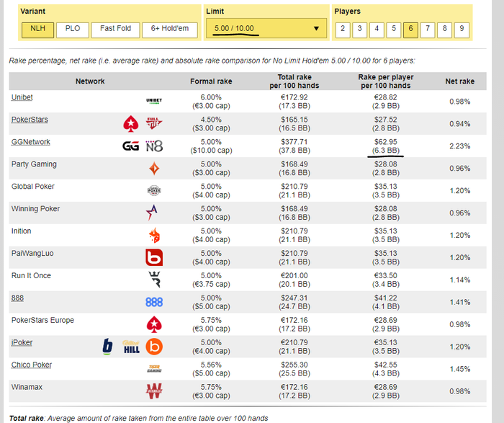Click the 2.23% net rake value
This screenshot has width=504, height=423.
tap(459, 146)
